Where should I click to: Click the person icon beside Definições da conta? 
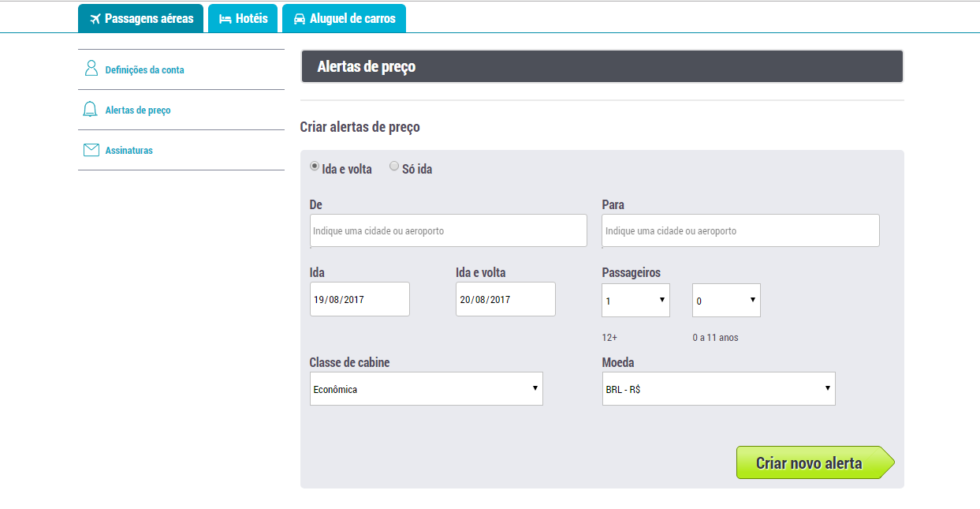pos(91,69)
